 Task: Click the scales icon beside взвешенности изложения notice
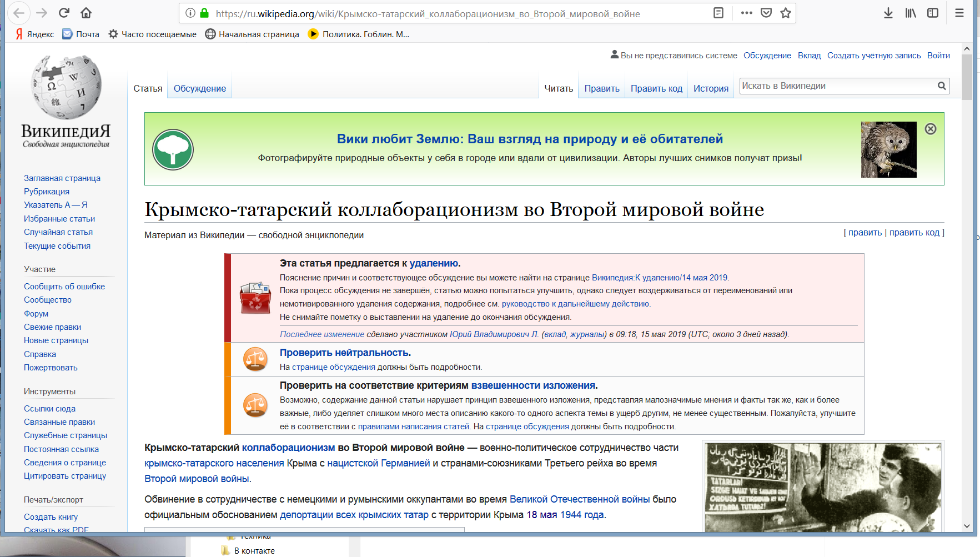point(255,405)
